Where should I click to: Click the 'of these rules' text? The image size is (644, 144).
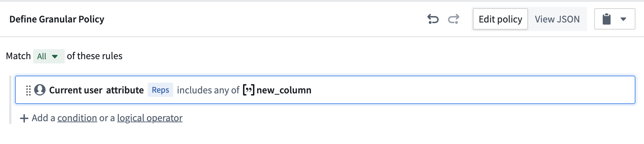coord(95,56)
